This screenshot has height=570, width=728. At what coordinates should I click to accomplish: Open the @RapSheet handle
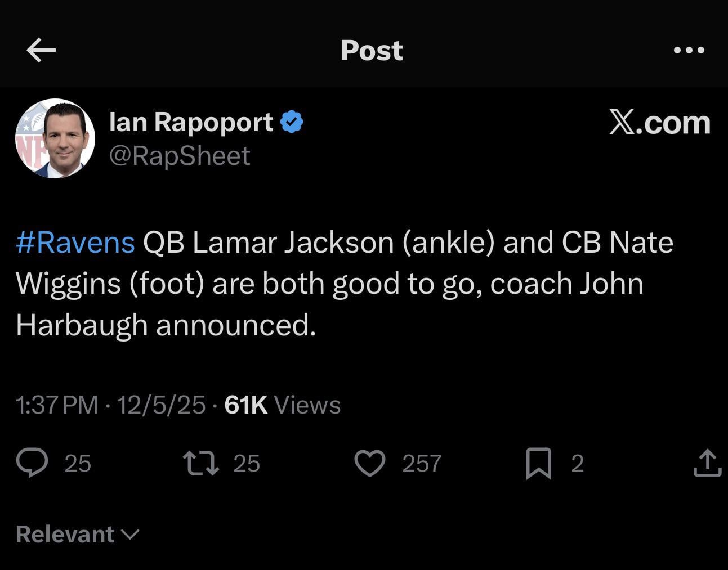(x=179, y=156)
